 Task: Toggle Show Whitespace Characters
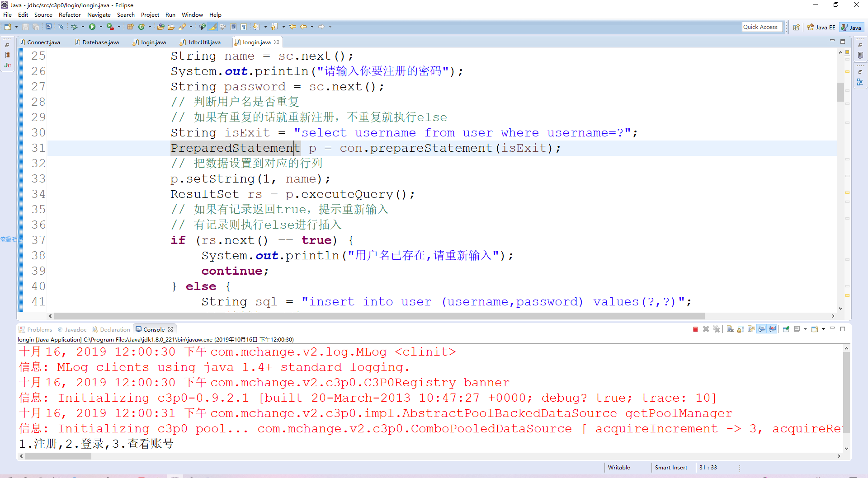pos(244,27)
